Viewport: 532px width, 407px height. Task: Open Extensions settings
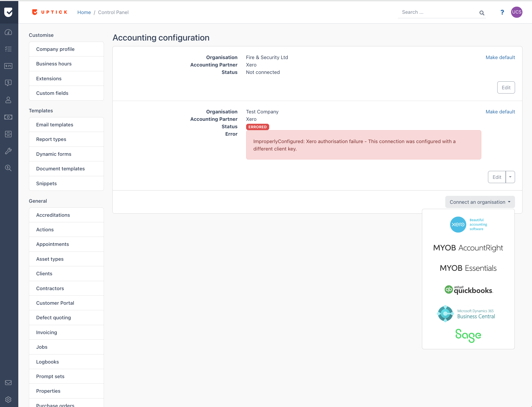coord(66,79)
